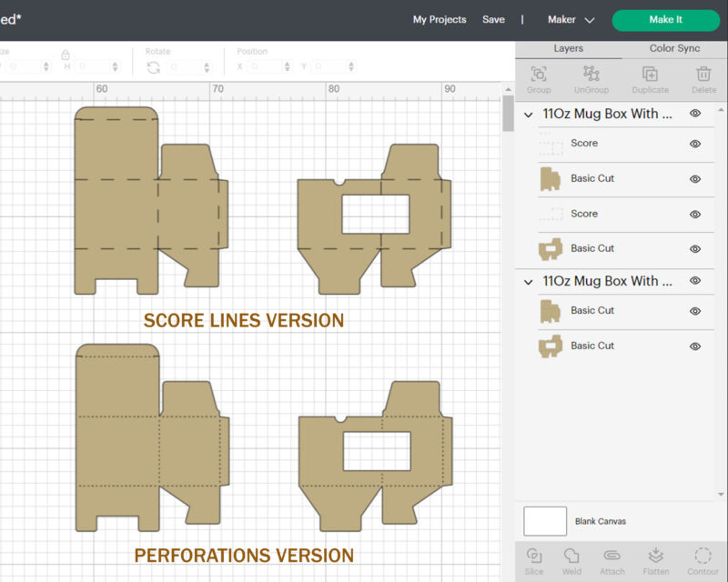
Task: Click the Delete trash icon
Action: pyautogui.click(x=703, y=76)
